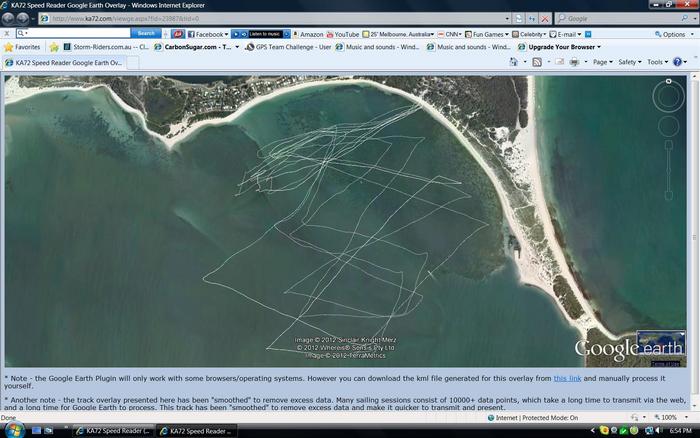
Task: Click the Print icon in command bar
Action: click(574, 62)
